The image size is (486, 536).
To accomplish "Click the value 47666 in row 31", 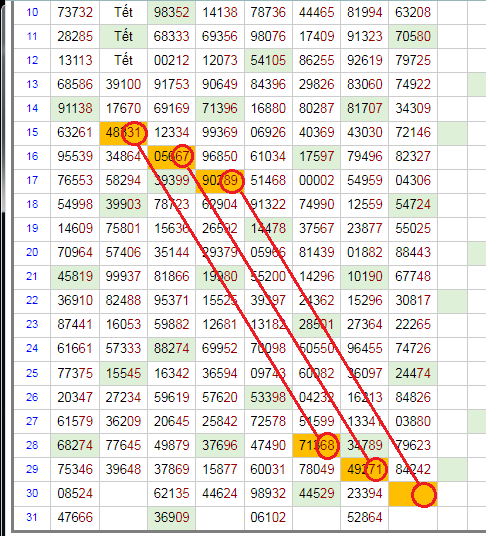I will [75, 517].
